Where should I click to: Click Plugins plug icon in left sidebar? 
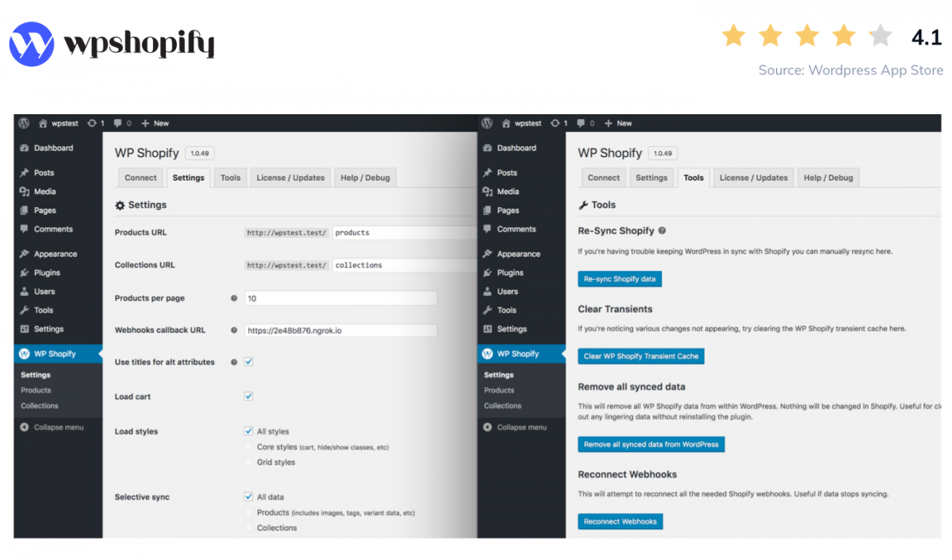click(25, 273)
